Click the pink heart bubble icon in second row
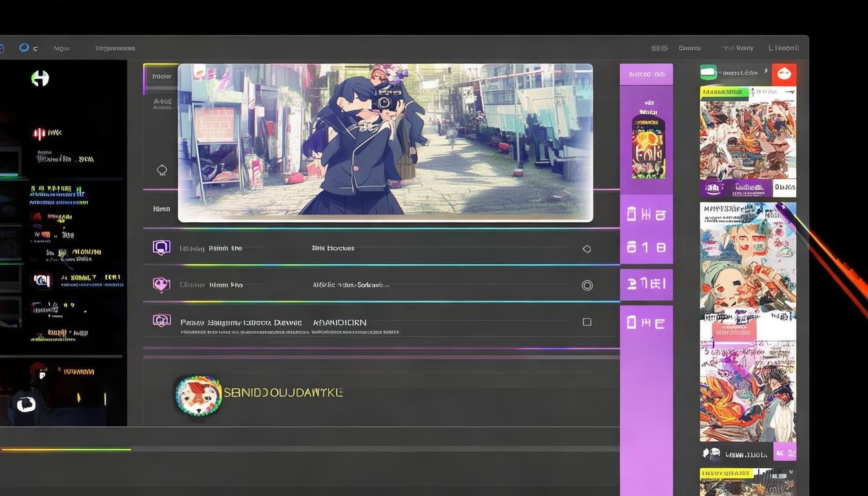 [x=161, y=284]
